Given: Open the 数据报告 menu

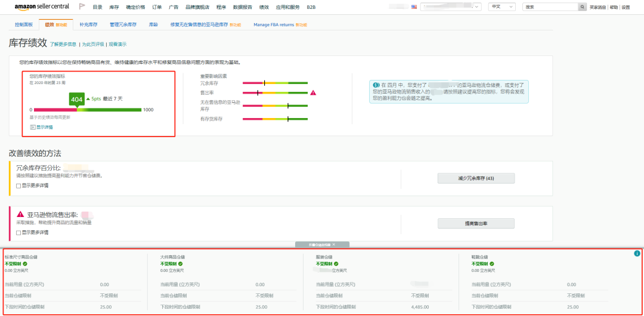Looking at the screenshot, I should (242, 7).
